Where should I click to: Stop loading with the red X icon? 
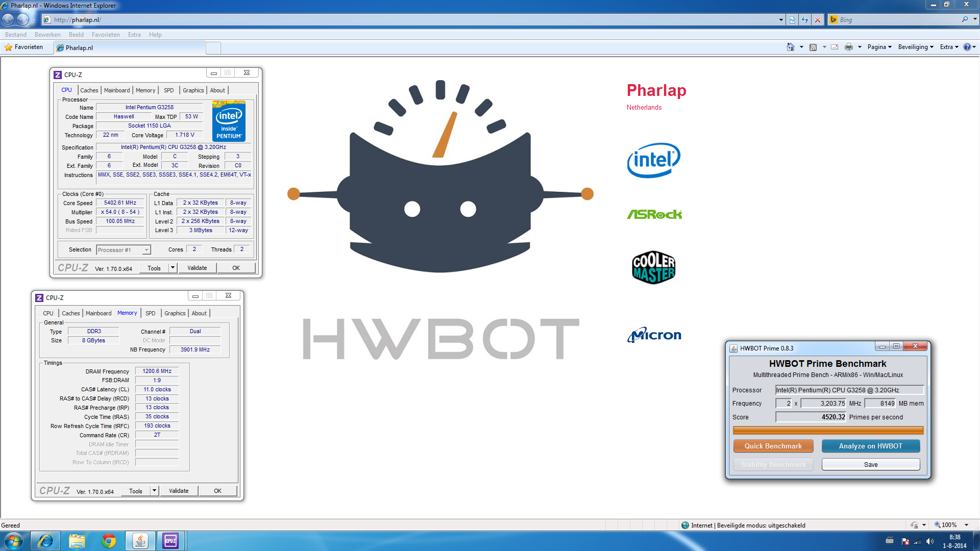click(x=818, y=20)
